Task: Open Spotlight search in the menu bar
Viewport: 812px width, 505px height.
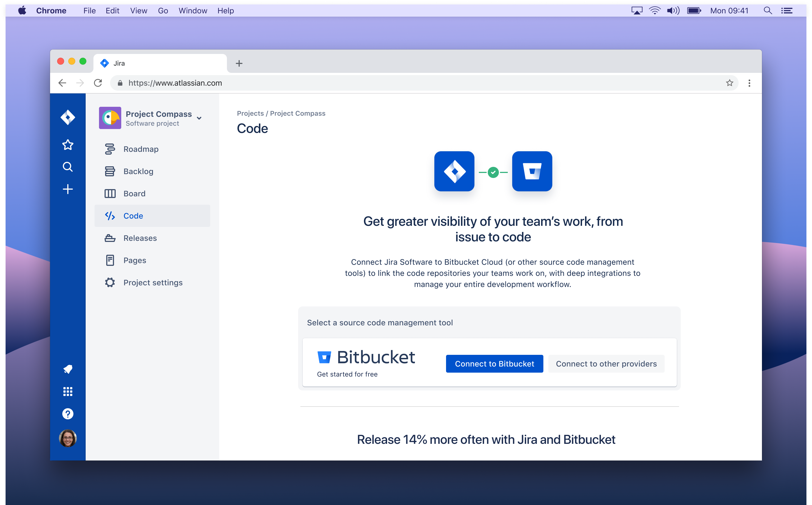Action: pos(768,10)
